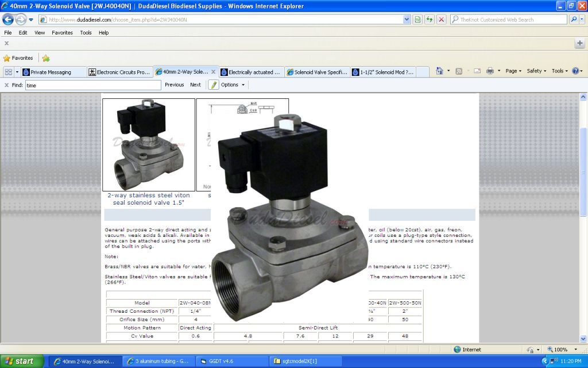Click the Print icon in command bar
The width and height of the screenshot is (588, 368).
pyautogui.click(x=490, y=71)
